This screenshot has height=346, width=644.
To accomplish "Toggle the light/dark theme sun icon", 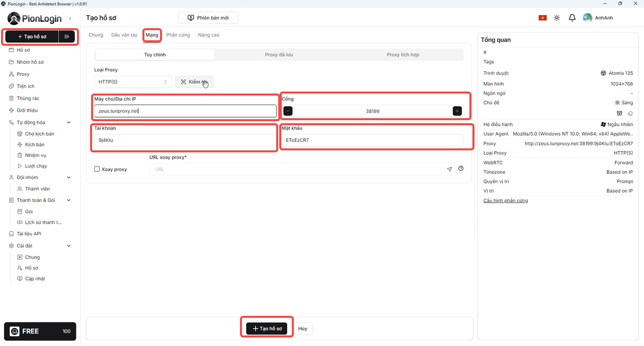I will click(x=557, y=18).
